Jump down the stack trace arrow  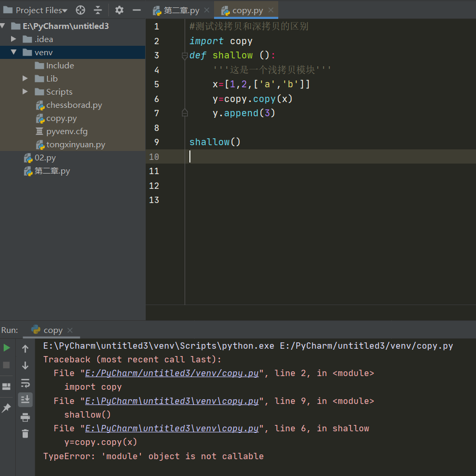(x=25, y=365)
